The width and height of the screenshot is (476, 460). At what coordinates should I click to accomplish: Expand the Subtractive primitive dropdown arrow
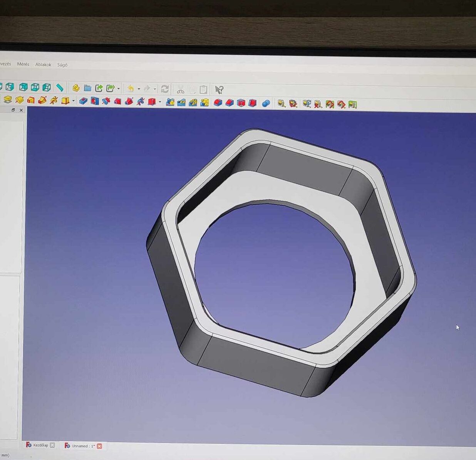click(x=160, y=102)
